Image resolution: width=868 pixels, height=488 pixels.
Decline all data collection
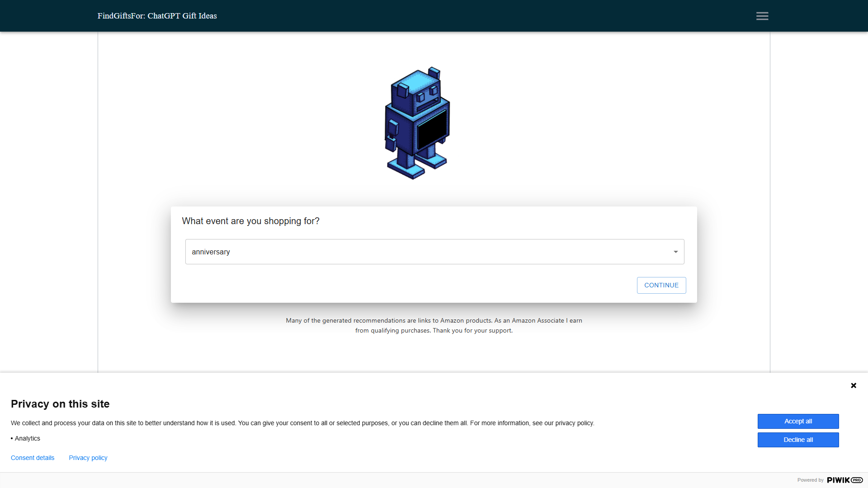798,440
